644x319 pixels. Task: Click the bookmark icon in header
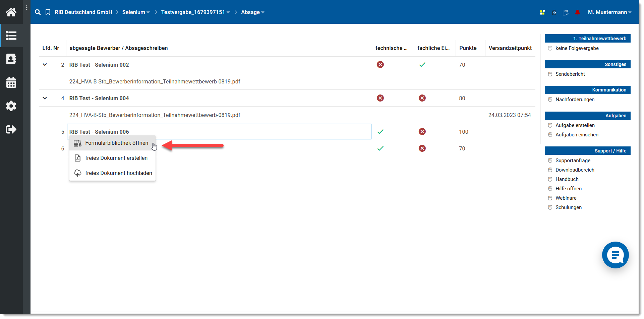pyautogui.click(x=48, y=12)
